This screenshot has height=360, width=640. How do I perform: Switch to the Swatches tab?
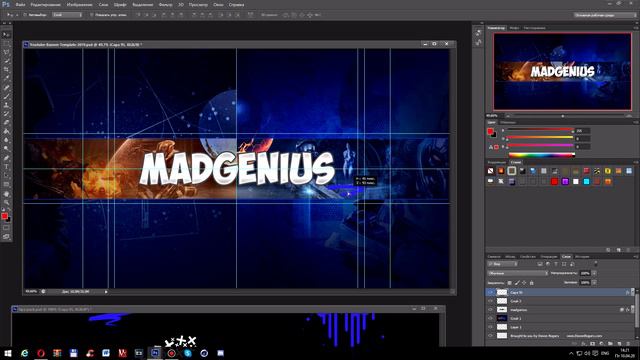508,122
